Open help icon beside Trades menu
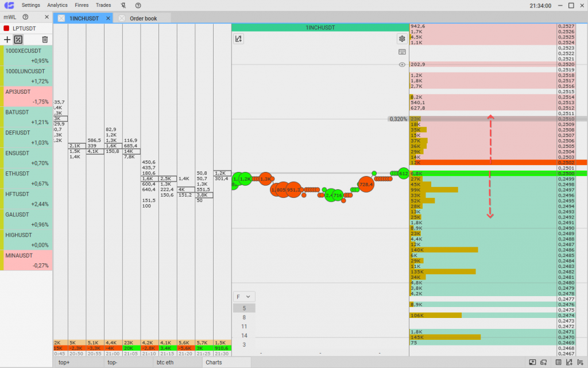Viewport: 588px width, 368px height. pyautogui.click(x=138, y=5)
